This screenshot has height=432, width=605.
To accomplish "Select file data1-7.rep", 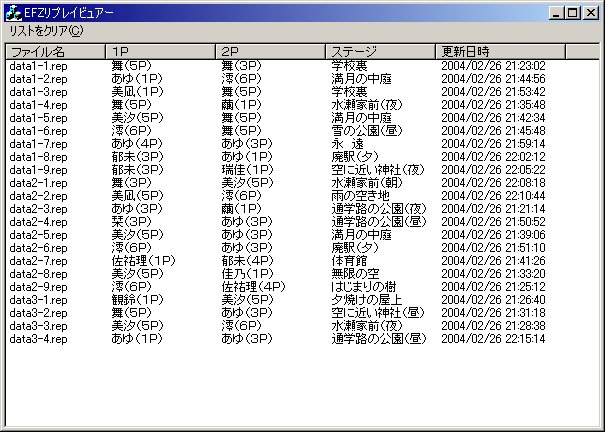I will coord(38,144).
